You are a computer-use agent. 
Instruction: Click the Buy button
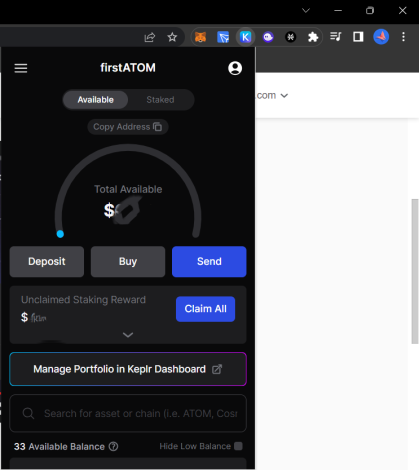pyautogui.click(x=128, y=262)
